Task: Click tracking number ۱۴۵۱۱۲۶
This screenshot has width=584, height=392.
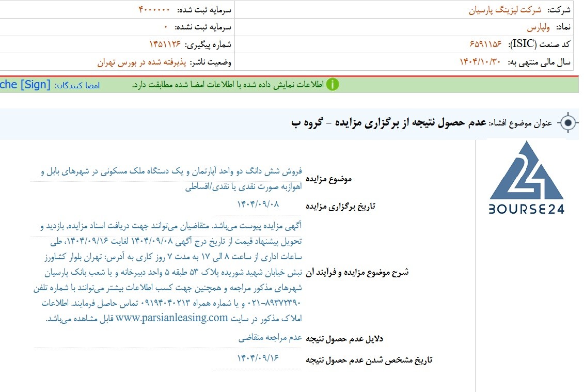Action: tap(165, 44)
